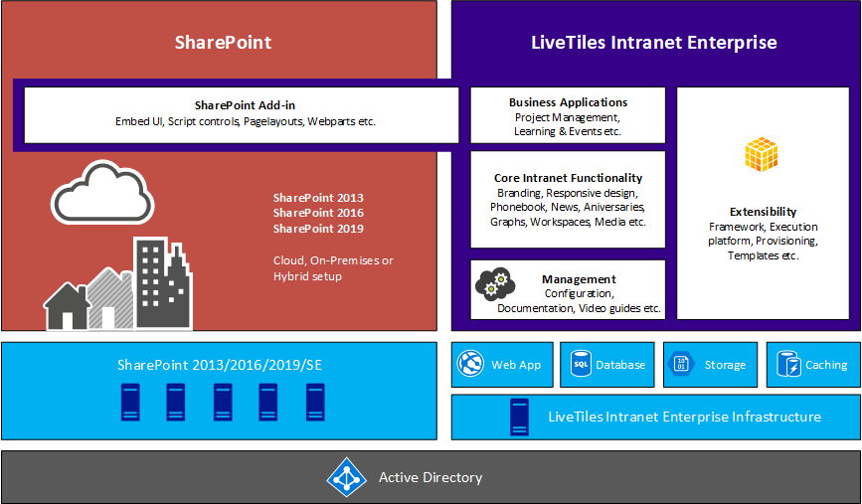Click Hybrid setup text
Image resolution: width=862 pixels, height=504 pixels.
tap(307, 276)
